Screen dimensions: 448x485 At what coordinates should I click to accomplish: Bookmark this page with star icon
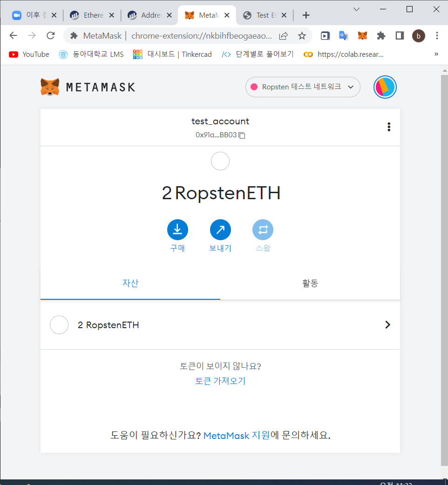[302, 36]
